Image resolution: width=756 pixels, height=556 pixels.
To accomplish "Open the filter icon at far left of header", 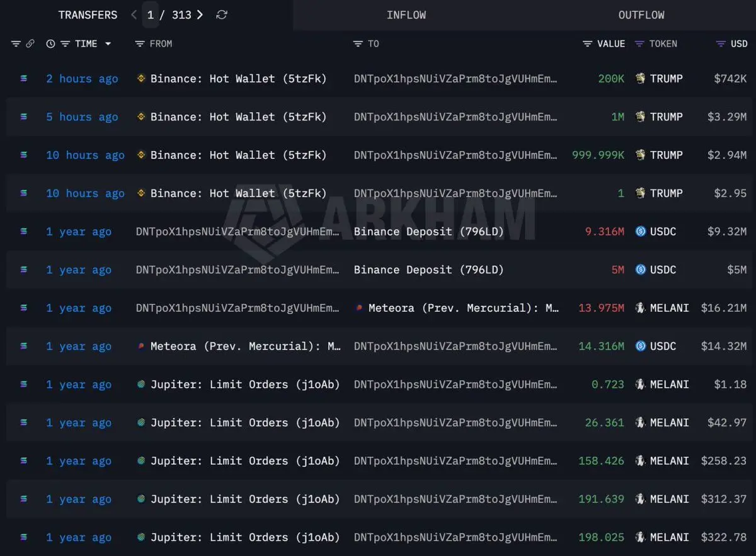I will pyautogui.click(x=16, y=44).
